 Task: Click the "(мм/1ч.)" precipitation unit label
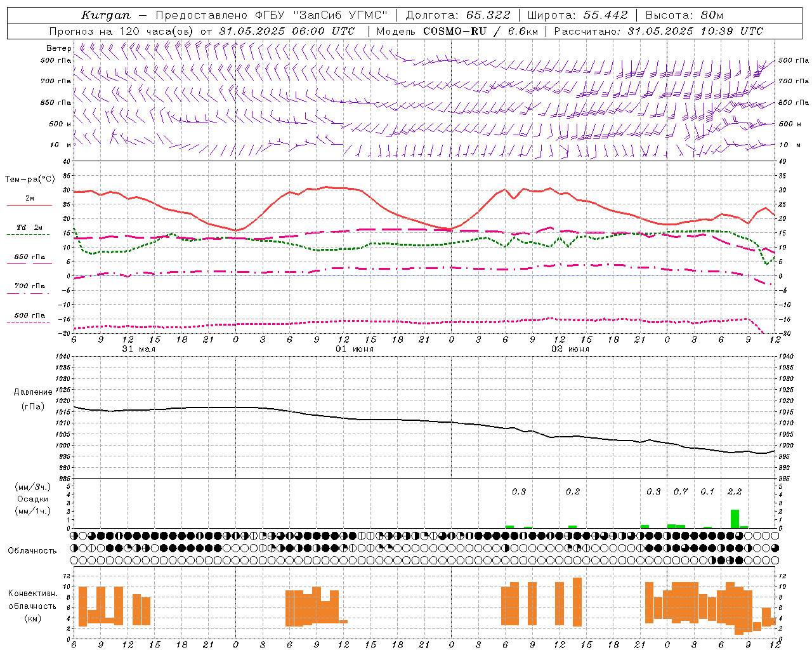(x=33, y=511)
